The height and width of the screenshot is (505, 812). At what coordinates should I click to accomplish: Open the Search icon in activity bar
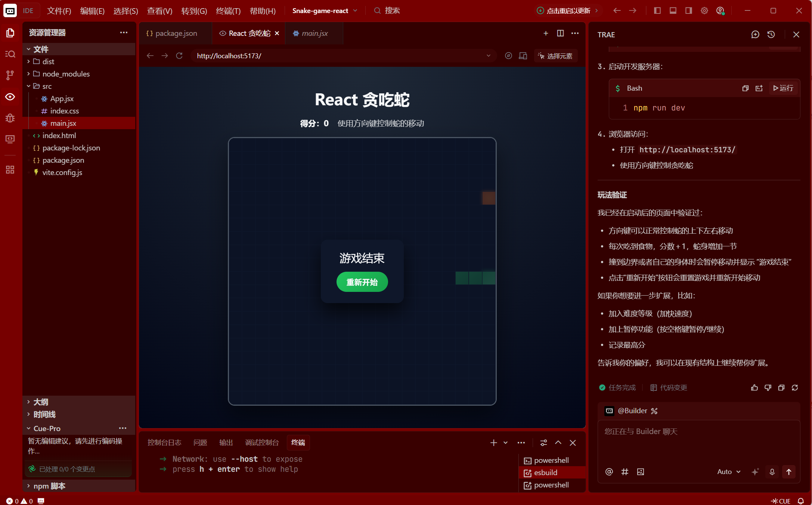tap(10, 54)
